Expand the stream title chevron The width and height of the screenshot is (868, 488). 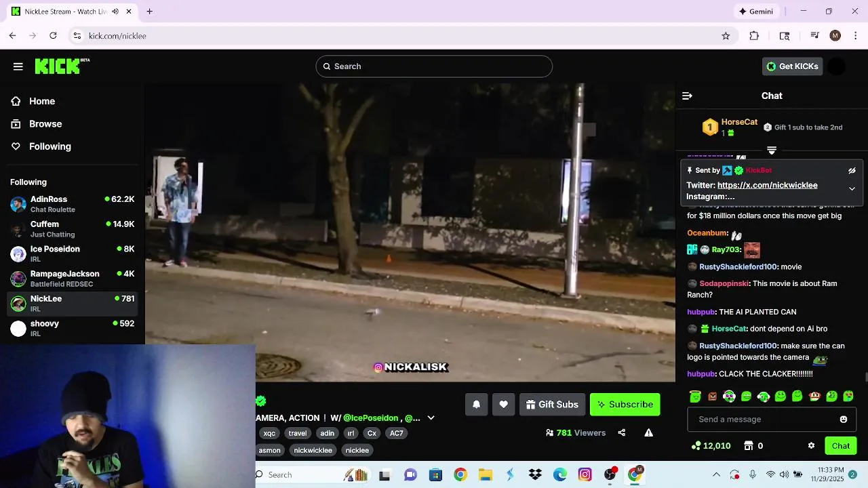pos(431,418)
